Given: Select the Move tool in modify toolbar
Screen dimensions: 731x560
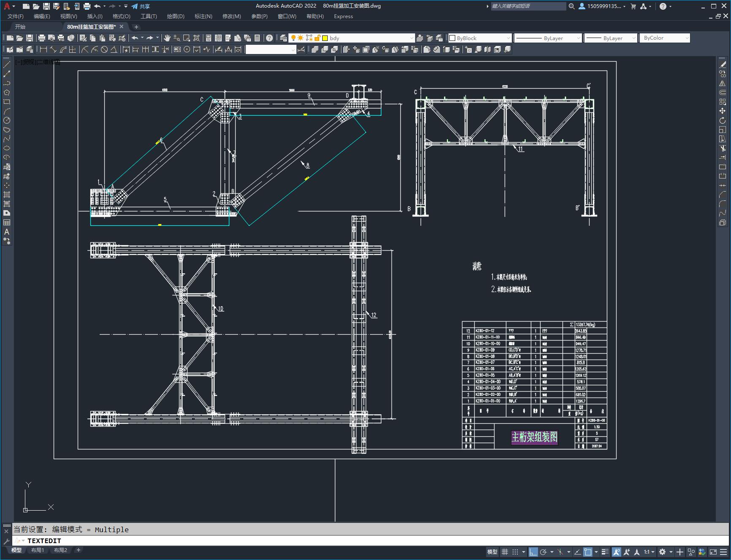Looking at the screenshot, I should pos(723,111).
